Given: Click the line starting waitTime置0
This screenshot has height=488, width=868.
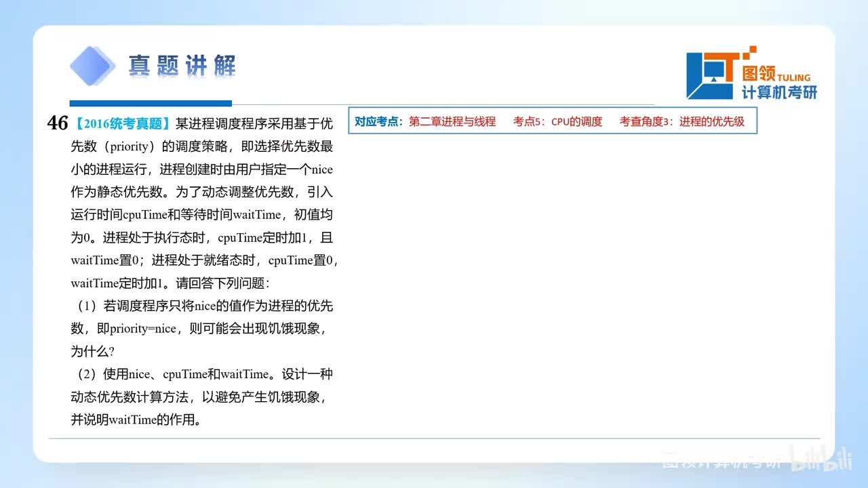Looking at the screenshot, I should (x=204, y=260).
